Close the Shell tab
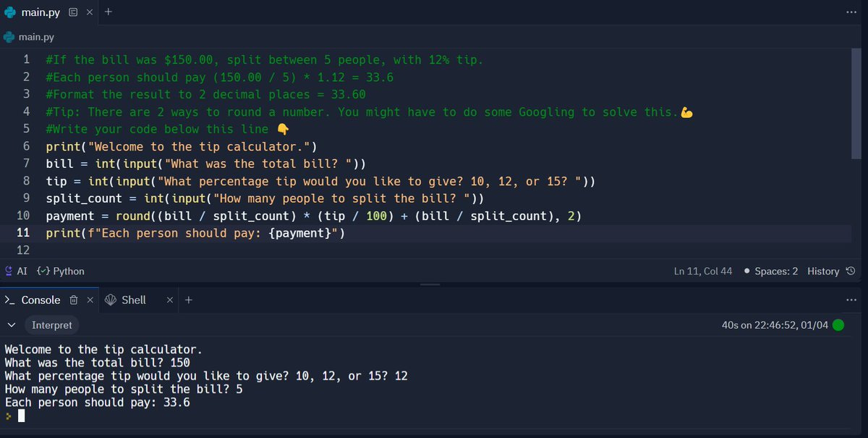The image size is (868, 438). click(x=169, y=300)
